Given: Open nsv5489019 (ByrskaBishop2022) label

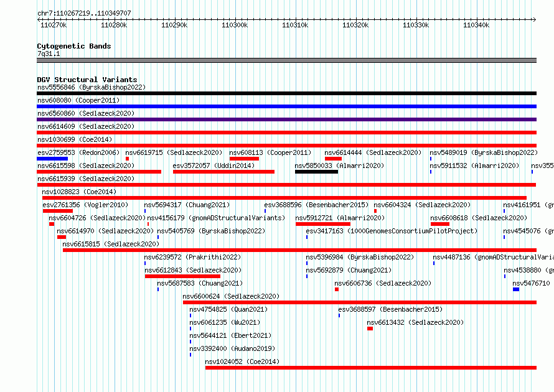Looking at the screenshot, I should point(484,152).
